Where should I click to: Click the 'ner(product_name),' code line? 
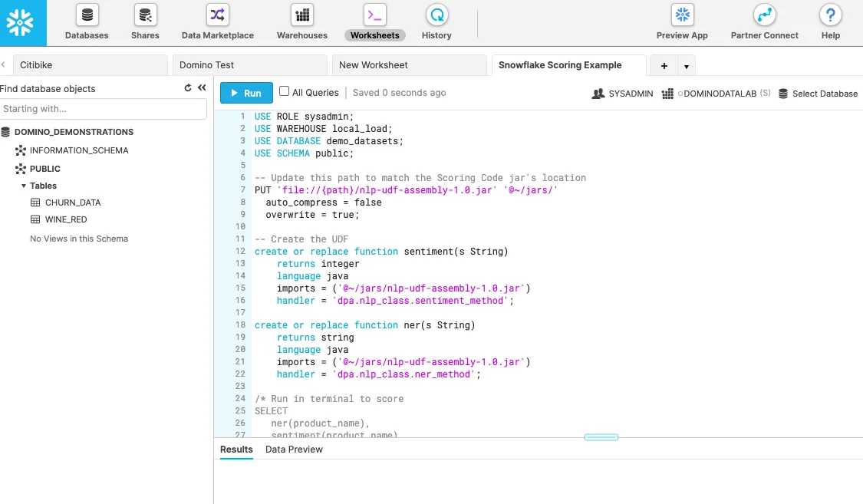tap(321, 423)
